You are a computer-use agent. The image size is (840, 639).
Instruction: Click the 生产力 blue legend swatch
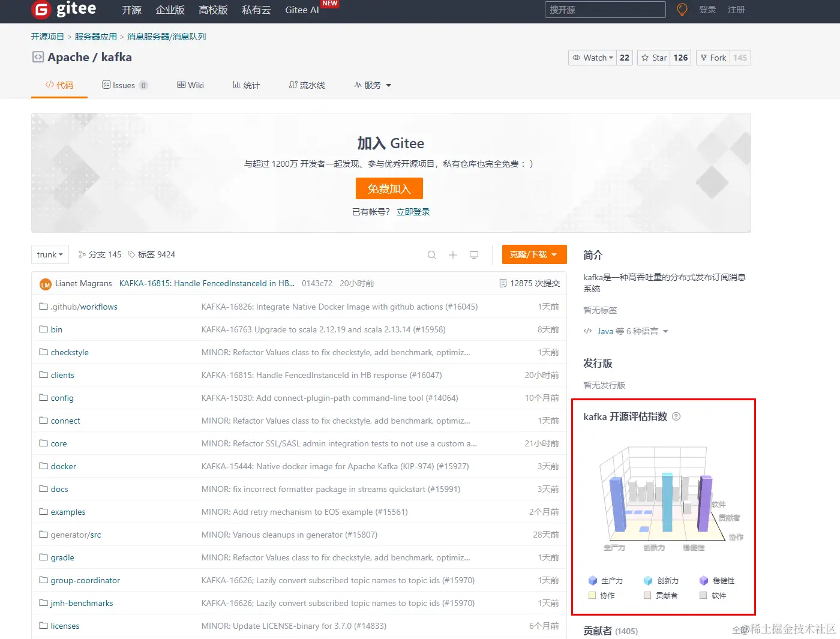coord(592,580)
